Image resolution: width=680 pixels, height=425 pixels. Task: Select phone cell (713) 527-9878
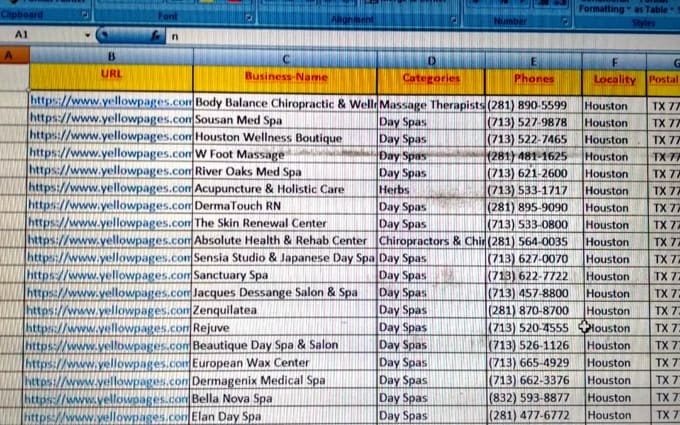(534, 122)
